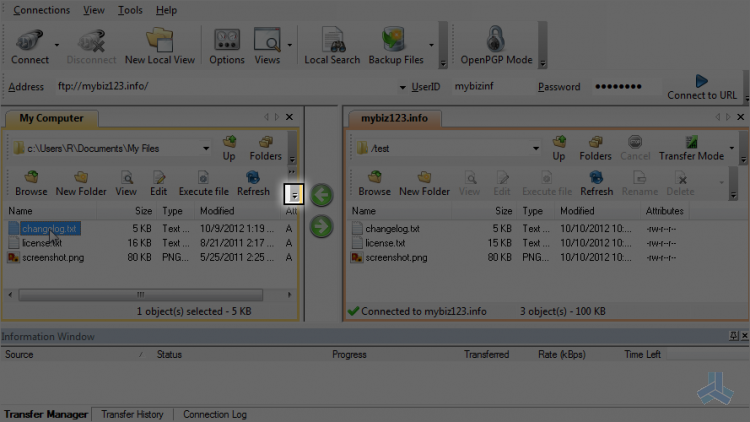Select screenshot.png in remote file list

(x=396, y=257)
